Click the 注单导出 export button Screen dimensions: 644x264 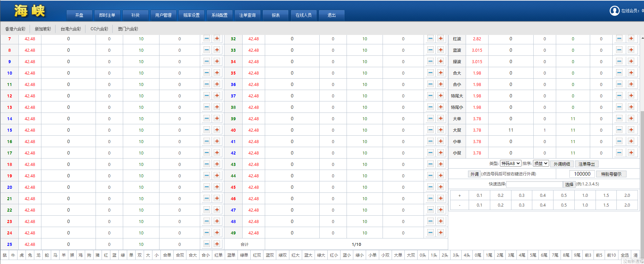(x=586, y=164)
